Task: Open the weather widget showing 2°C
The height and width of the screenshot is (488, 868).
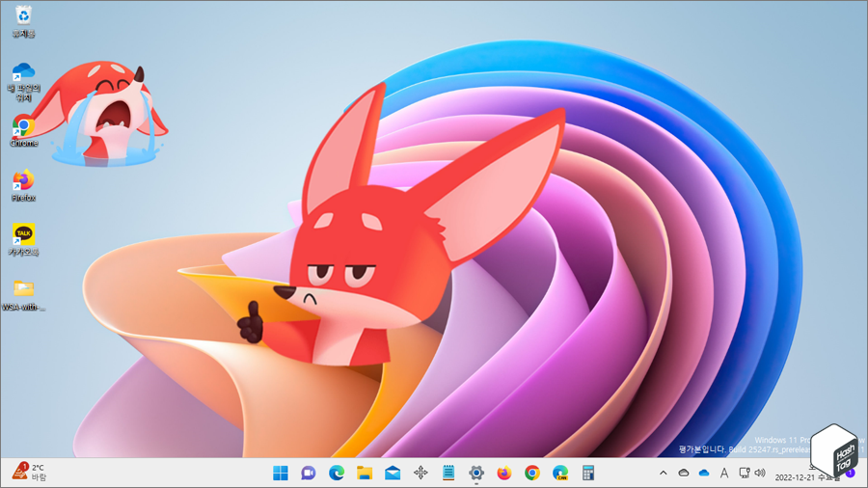Action: [x=30, y=472]
